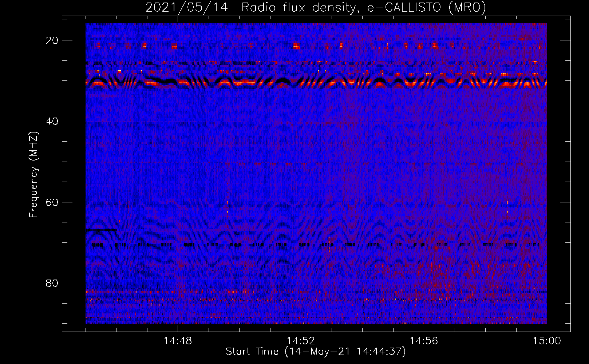The image size is (589, 364).
Task: Click the "Frequency (MHZ)" axis label
Action: (x=33, y=175)
